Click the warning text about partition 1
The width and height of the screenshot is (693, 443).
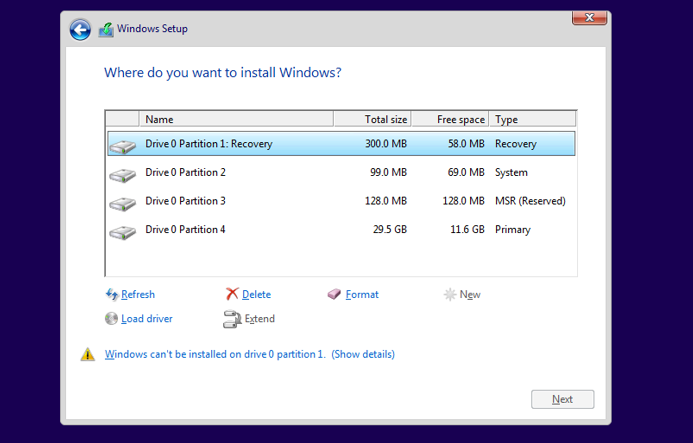215,354
